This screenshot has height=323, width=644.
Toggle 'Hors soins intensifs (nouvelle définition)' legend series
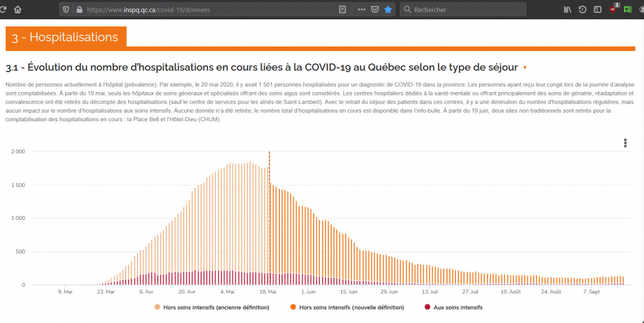point(346,308)
